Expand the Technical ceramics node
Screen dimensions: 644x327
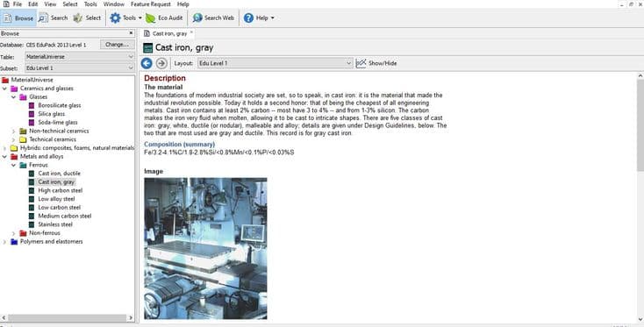pos(13,139)
